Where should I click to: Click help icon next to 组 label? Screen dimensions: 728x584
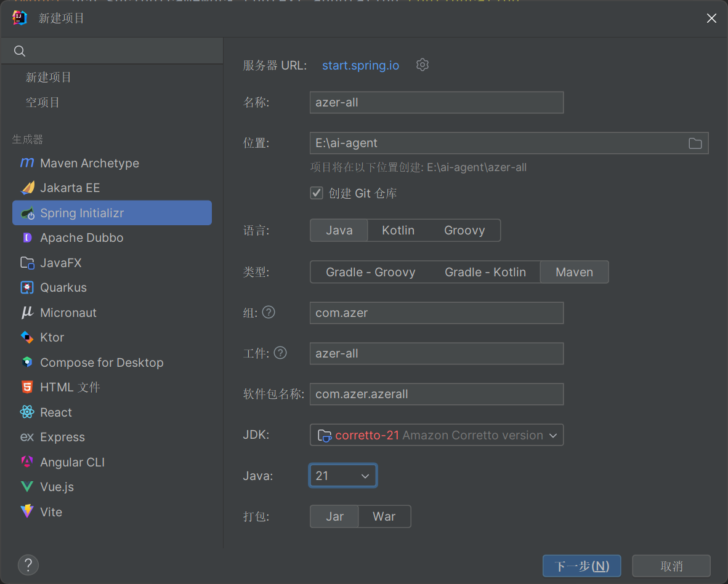[269, 313]
